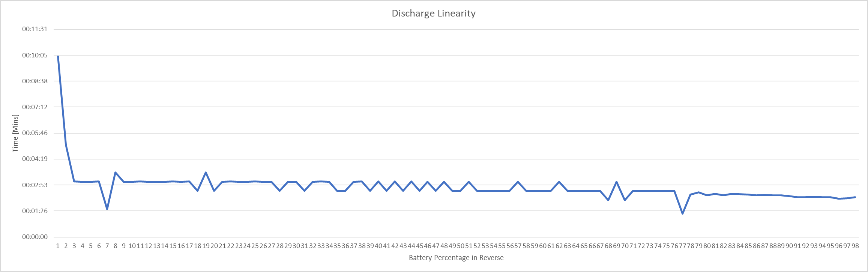868x272 pixels.
Task: Click the 00:00:00 axis label
Action: pos(35,237)
